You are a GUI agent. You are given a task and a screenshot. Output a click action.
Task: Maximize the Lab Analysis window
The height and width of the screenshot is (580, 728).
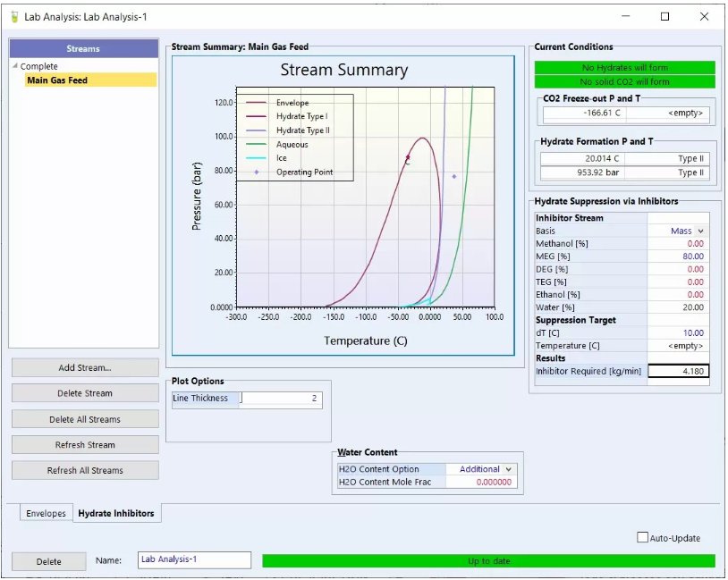click(x=665, y=16)
